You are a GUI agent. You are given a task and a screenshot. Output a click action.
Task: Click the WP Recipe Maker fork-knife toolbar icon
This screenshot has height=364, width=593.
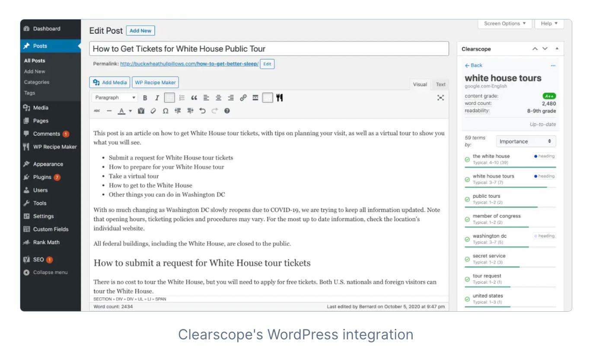coord(280,98)
